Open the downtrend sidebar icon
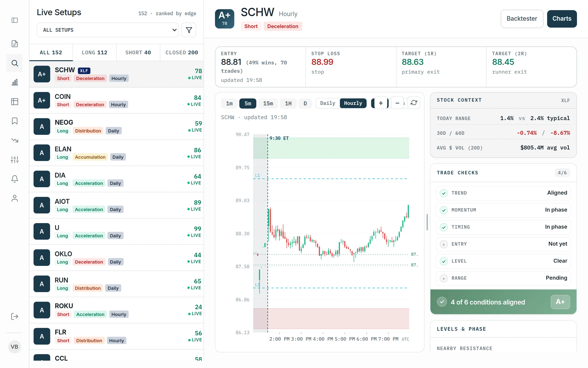This screenshot has width=588, height=368. pyautogui.click(x=14, y=140)
